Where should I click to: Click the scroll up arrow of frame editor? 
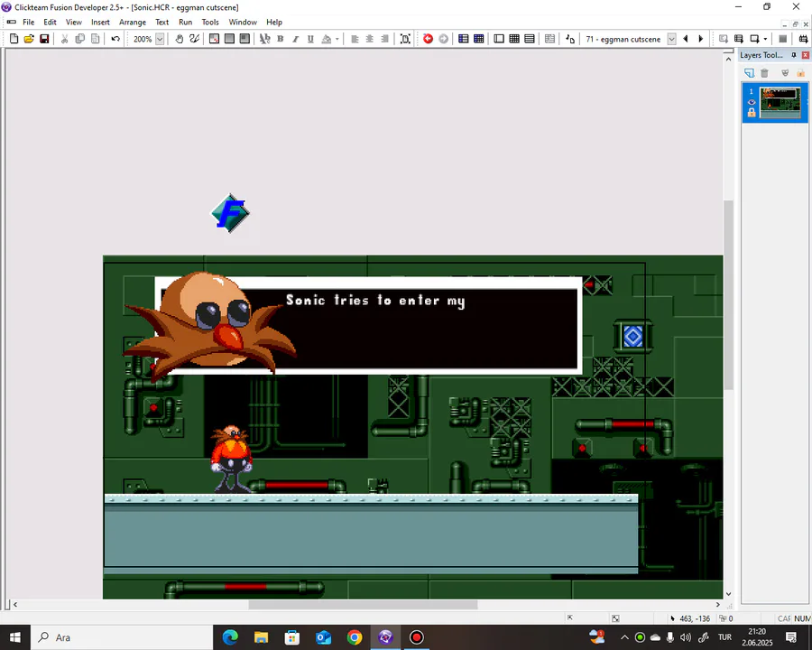click(x=729, y=59)
